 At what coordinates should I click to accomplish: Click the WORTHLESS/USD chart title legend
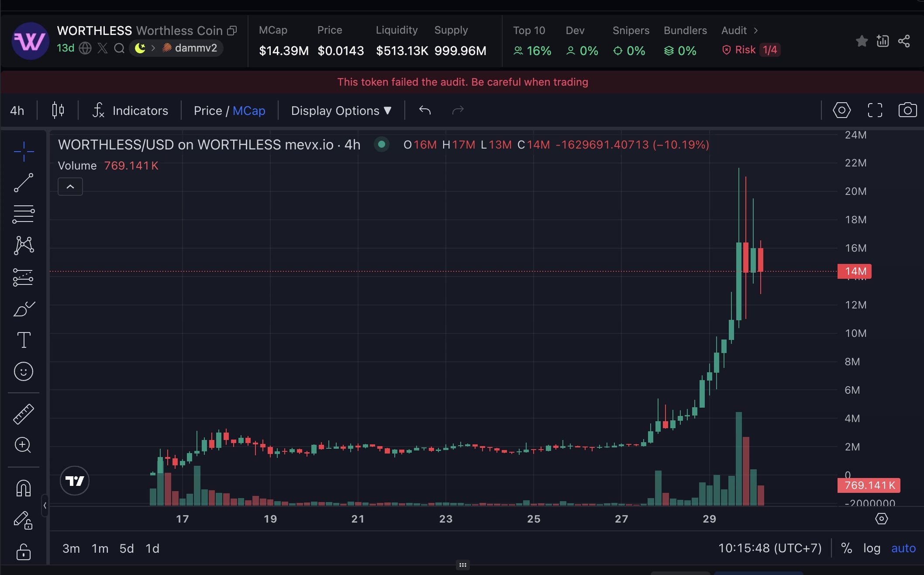(209, 145)
